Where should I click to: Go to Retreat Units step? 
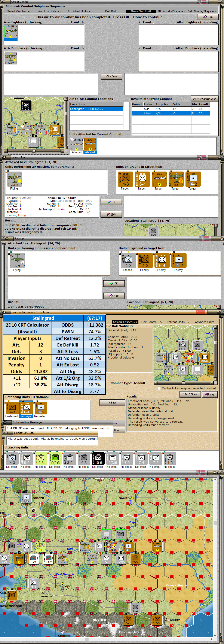pyautogui.click(x=178, y=322)
